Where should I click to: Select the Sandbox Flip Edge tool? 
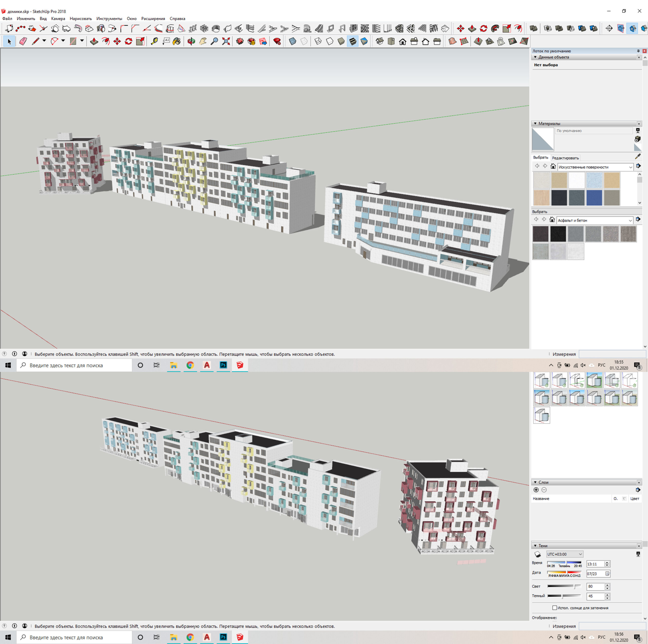point(524,41)
